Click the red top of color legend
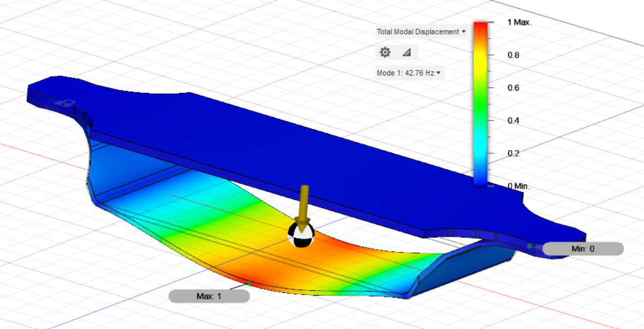 click(480, 27)
